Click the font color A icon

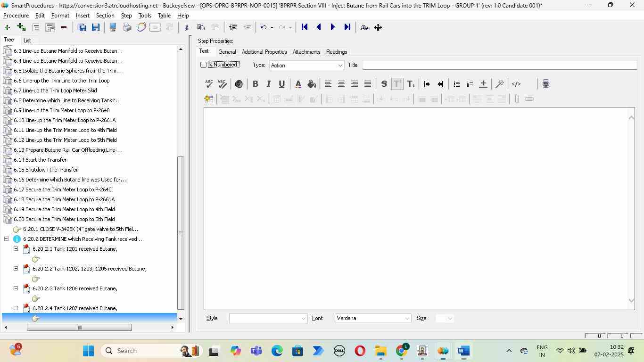click(x=298, y=84)
